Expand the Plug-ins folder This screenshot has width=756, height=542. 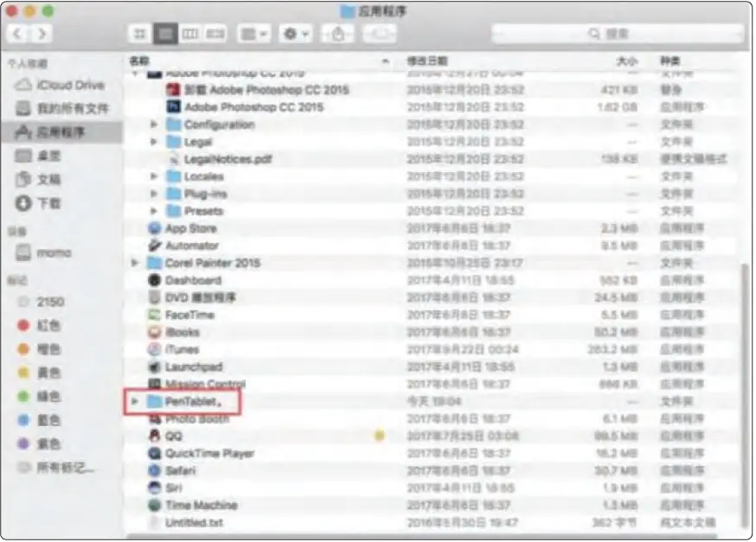[x=154, y=194]
